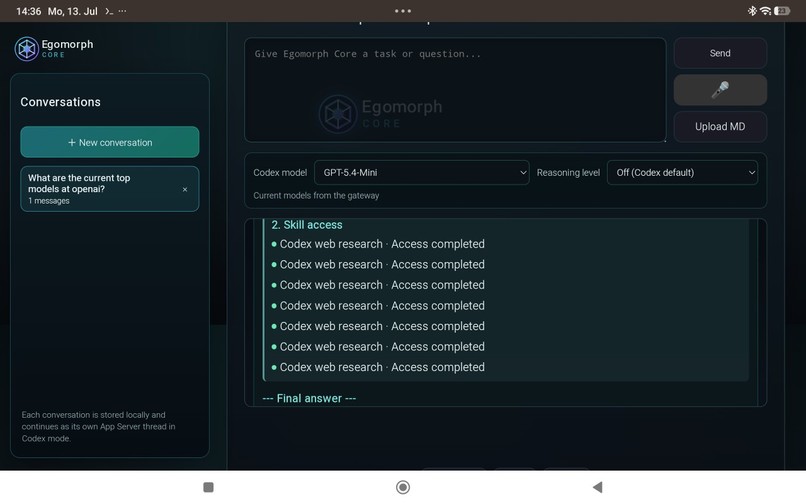Click the 'Each conversation is stored locally' note
Screen dimensions: 806x504
click(98, 426)
